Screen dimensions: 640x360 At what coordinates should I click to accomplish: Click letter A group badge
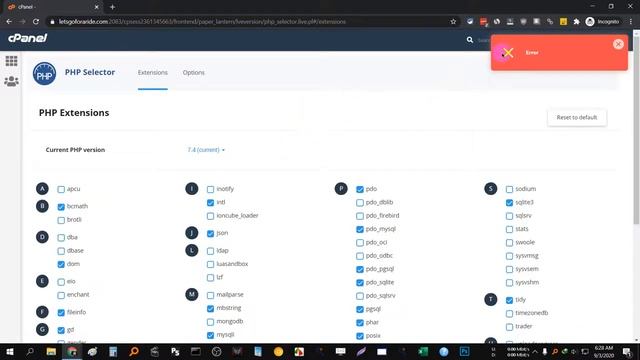pyautogui.click(x=42, y=189)
